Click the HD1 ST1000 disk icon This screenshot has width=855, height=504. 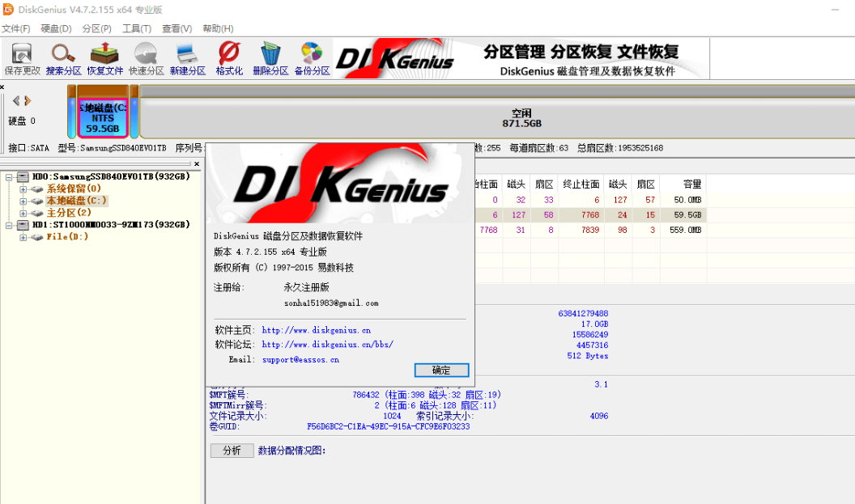23,224
